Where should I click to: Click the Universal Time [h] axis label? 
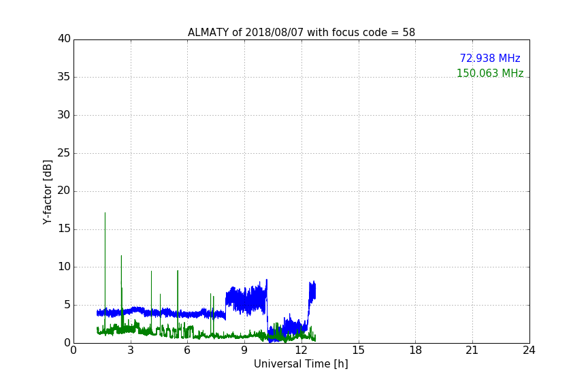tap(301, 364)
